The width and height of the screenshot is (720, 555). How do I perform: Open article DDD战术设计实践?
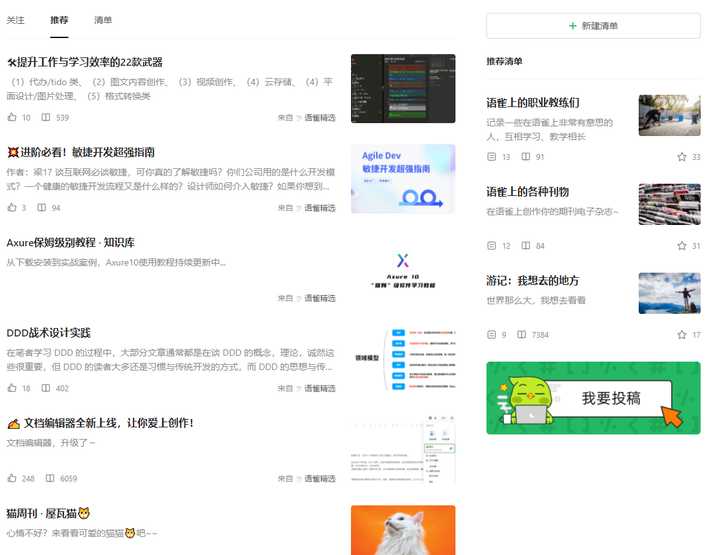pyautogui.click(x=48, y=333)
